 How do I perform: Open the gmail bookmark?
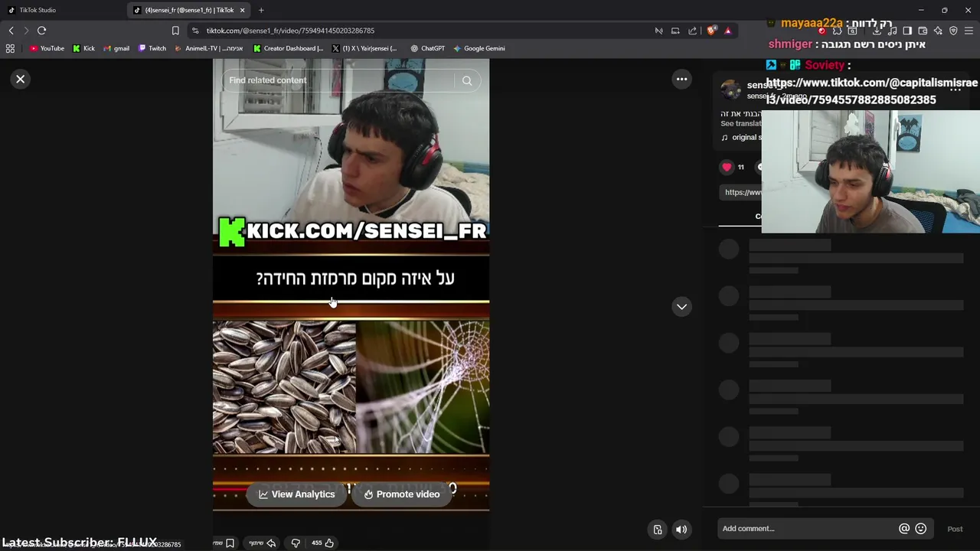pyautogui.click(x=116, y=48)
